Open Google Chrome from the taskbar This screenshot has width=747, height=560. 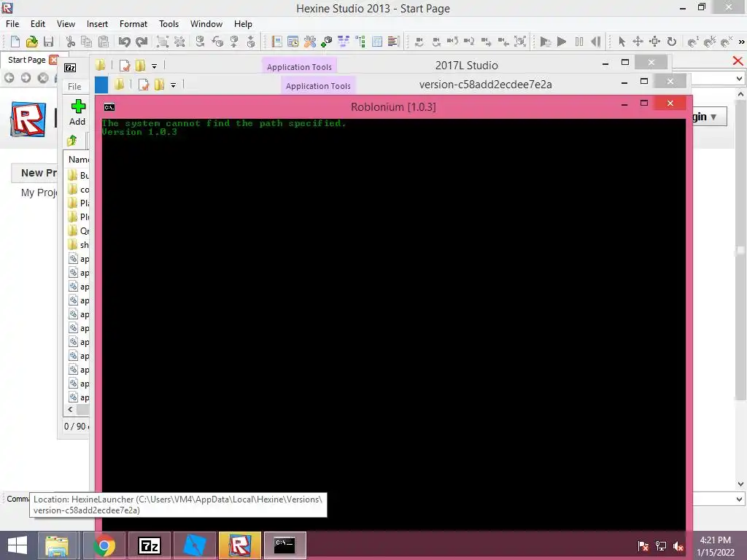(x=104, y=545)
